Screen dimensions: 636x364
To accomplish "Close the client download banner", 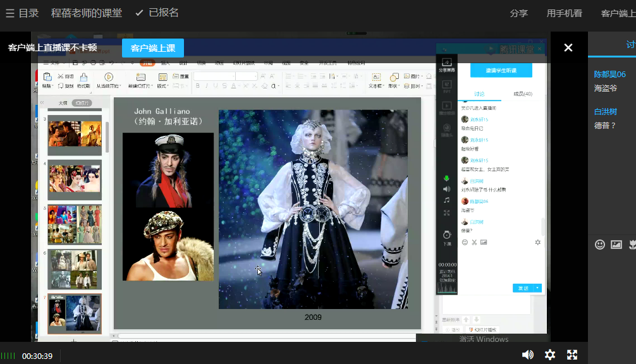I will click(568, 48).
